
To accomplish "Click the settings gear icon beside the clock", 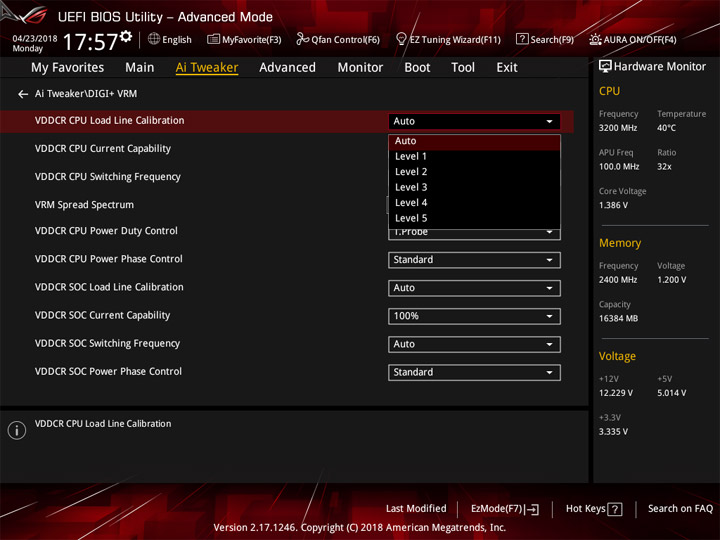I will point(126,36).
